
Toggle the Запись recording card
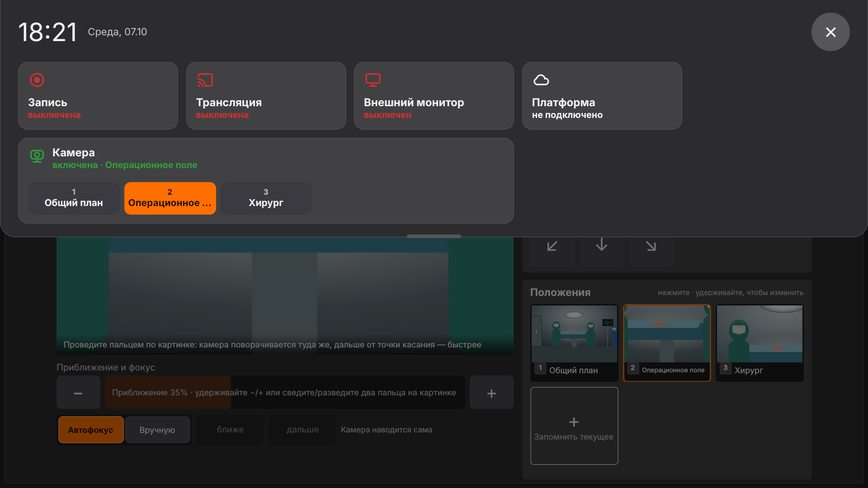coord(98,96)
